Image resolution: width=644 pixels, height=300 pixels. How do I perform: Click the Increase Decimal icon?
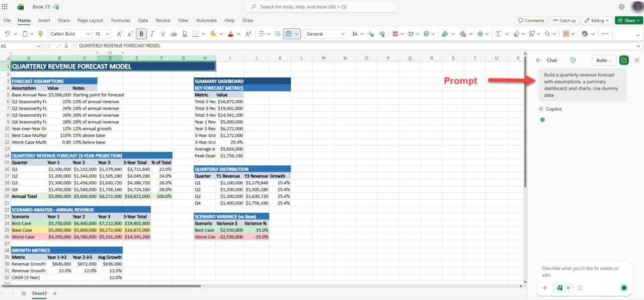pos(371,34)
